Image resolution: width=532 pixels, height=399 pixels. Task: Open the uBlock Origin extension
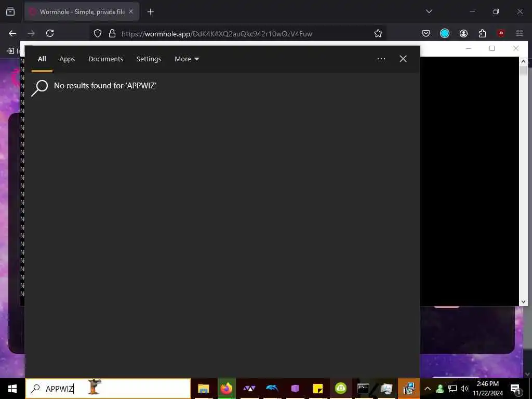501,33
